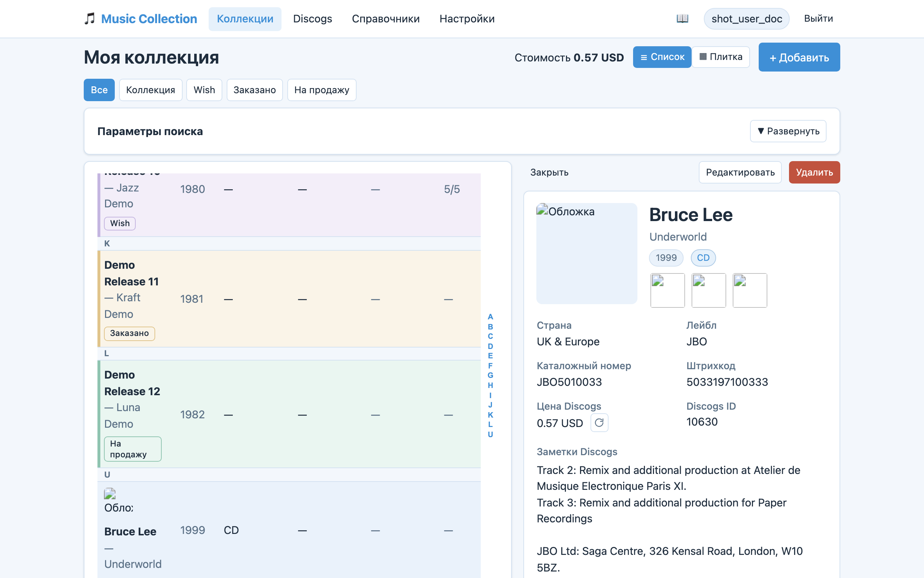Open the documentation book icon
The width and height of the screenshot is (924, 578).
(682, 18)
